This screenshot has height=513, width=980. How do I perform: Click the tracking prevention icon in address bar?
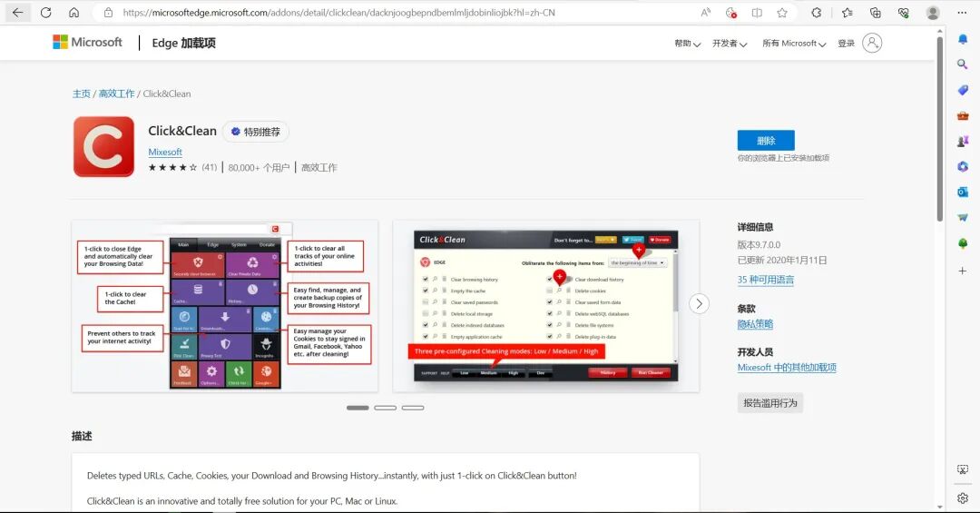pyautogui.click(x=731, y=13)
